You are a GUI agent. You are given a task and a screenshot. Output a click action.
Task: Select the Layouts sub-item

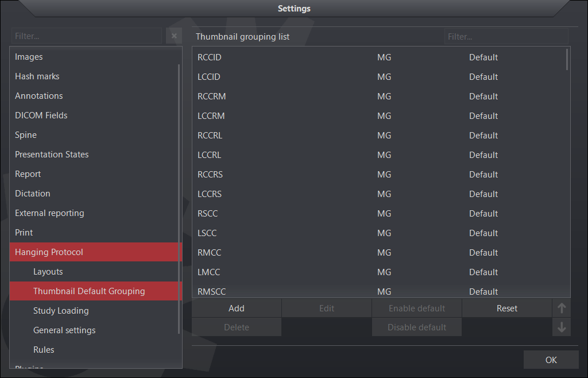pyautogui.click(x=48, y=272)
